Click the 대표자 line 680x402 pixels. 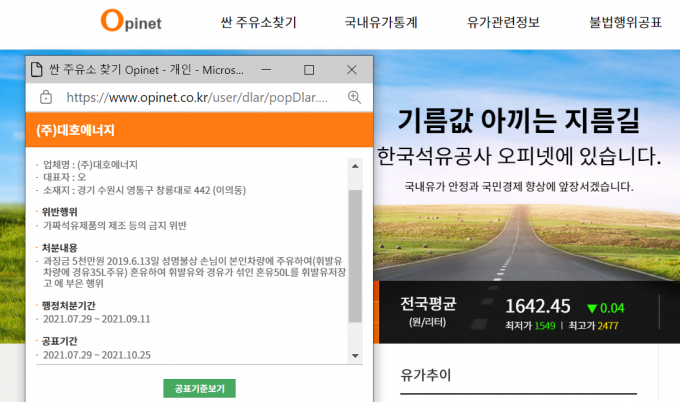coord(64,177)
